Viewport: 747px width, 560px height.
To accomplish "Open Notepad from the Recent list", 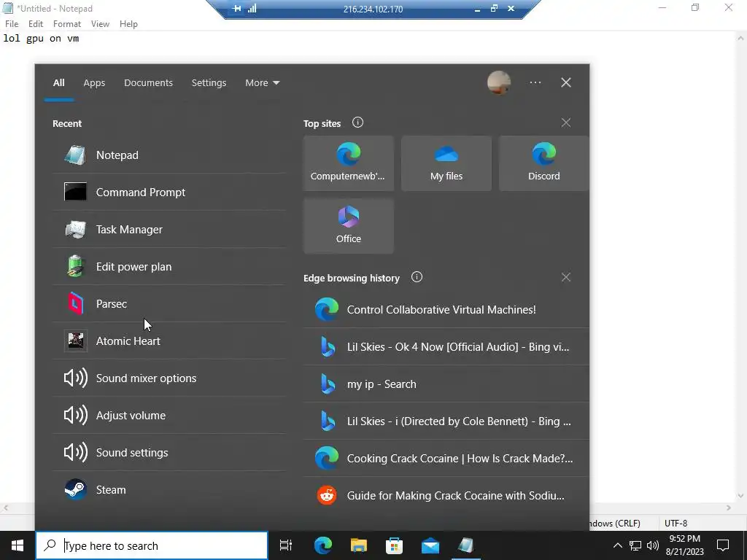I will click(169, 155).
